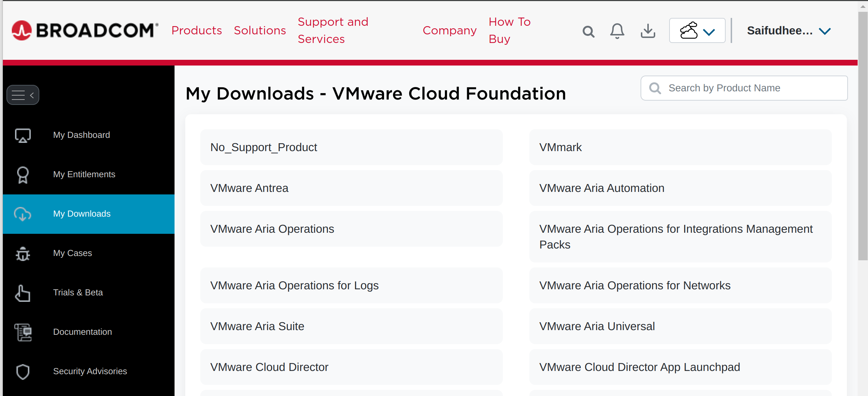Select the My Dashboard sidebar icon

(23, 135)
